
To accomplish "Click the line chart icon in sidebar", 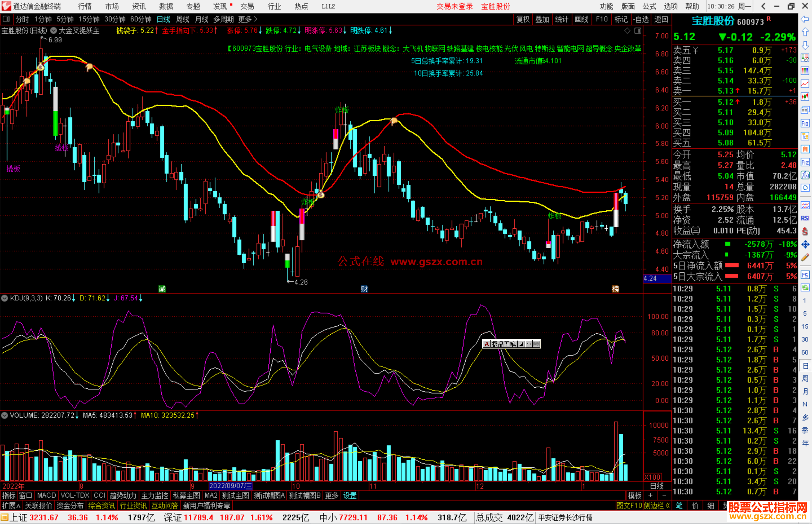I will pyautogui.click(x=805, y=84).
